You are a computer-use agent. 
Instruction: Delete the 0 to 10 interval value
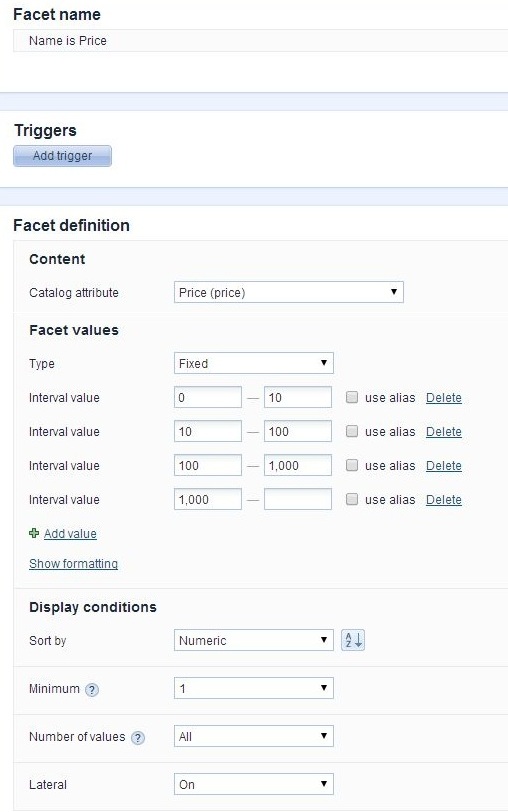pos(444,398)
